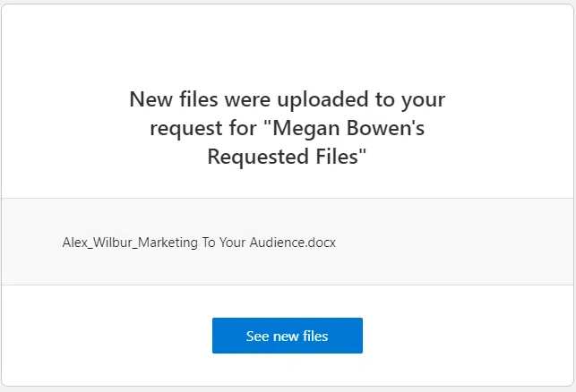Click the ".docx" extension of the file name
Viewport: 576px width, 392px height.
(x=320, y=243)
